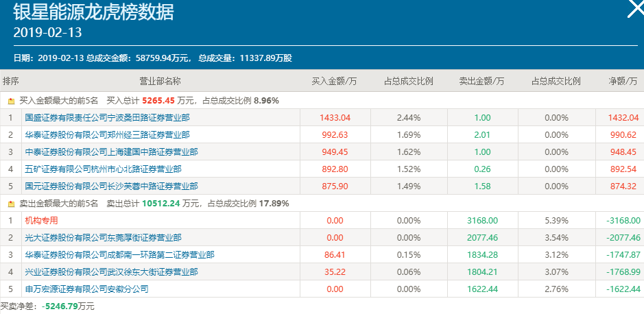Select the buy amount 35.22 cell
Screen dimensions: 644x314
[x=335, y=272]
